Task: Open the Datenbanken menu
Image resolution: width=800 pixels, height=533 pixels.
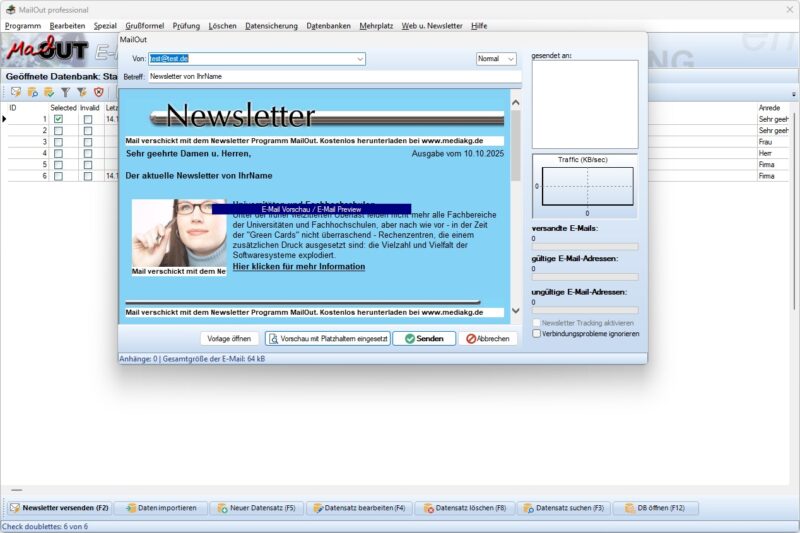Action: pyautogui.click(x=329, y=26)
